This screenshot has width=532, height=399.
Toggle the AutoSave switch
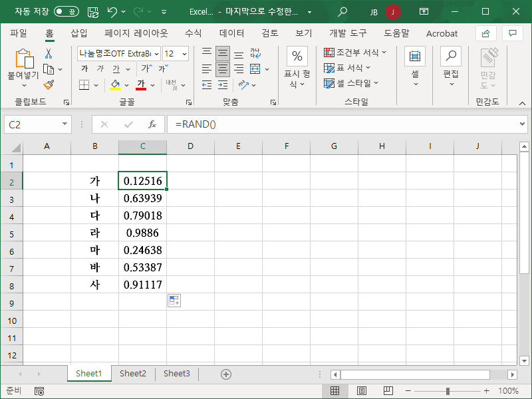(66, 11)
